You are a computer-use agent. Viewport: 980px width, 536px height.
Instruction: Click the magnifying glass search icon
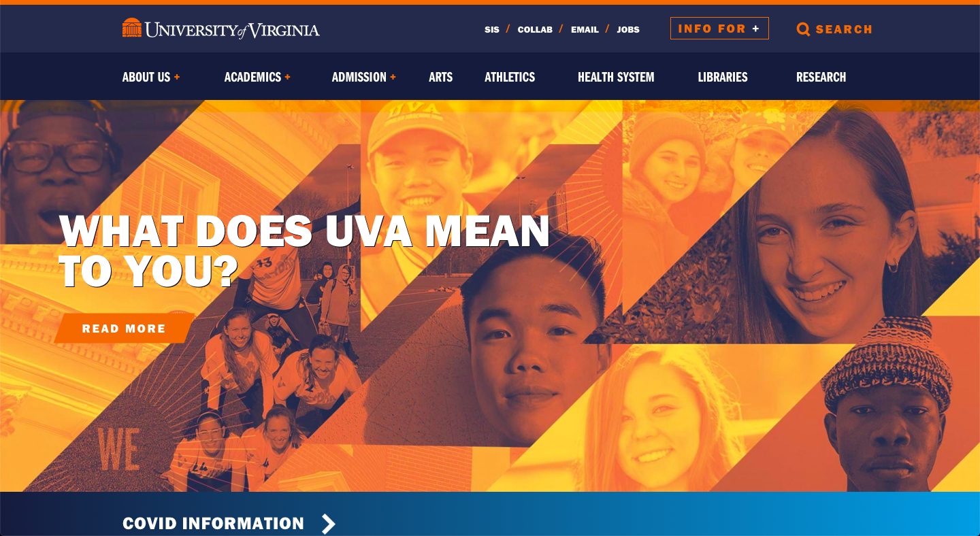(803, 29)
